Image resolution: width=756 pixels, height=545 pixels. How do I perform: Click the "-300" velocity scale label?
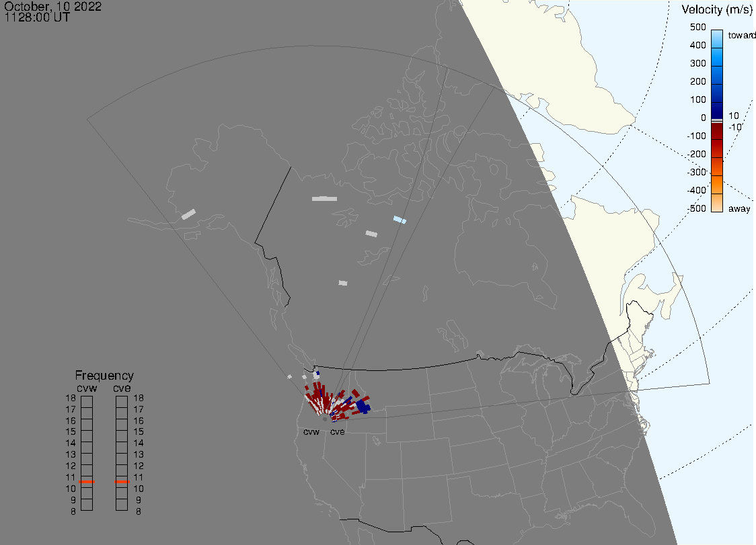[x=696, y=173]
